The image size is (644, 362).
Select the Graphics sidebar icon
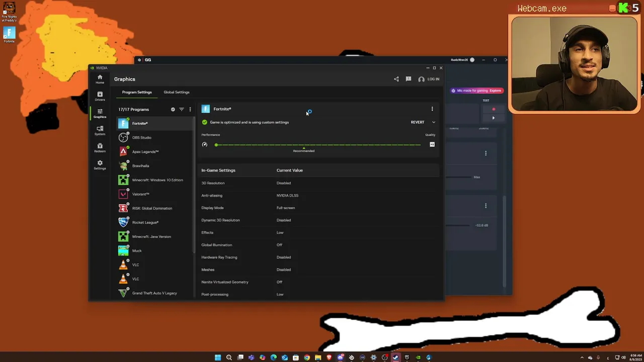[x=100, y=113]
